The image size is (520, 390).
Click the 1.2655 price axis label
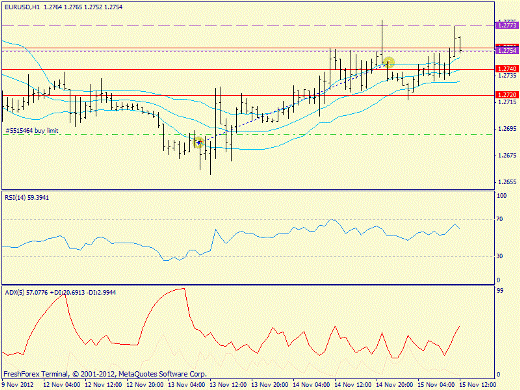pos(507,182)
